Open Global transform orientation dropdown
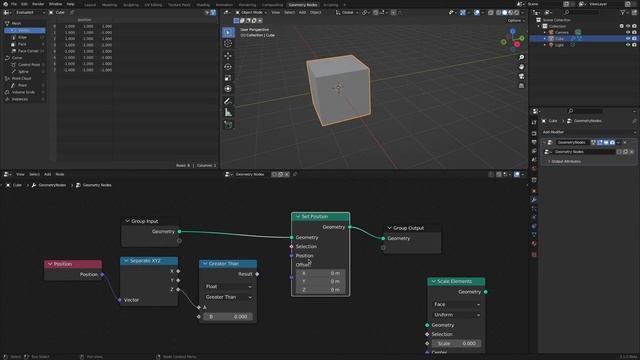This screenshot has height=360, width=640. pyautogui.click(x=347, y=13)
